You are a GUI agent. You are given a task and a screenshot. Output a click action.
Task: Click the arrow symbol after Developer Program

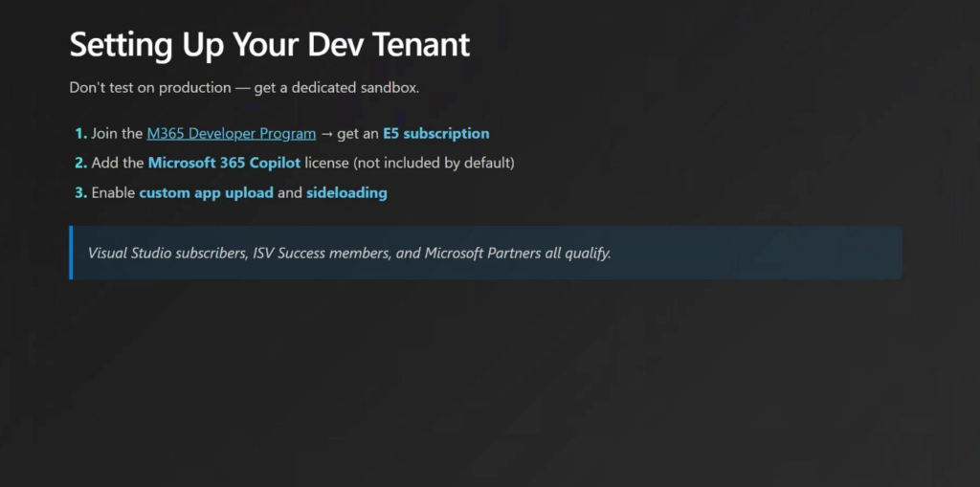(x=325, y=134)
